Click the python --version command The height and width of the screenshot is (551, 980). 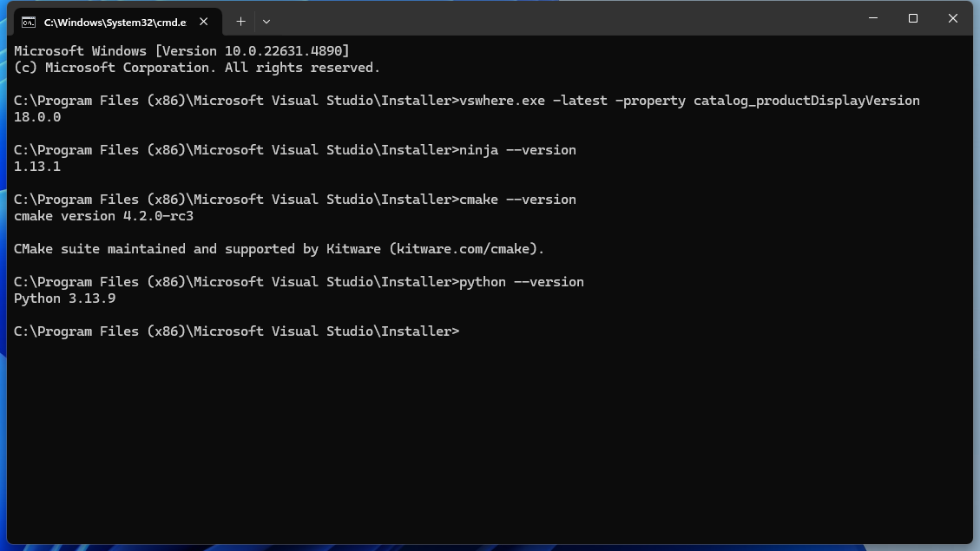point(521,282)
